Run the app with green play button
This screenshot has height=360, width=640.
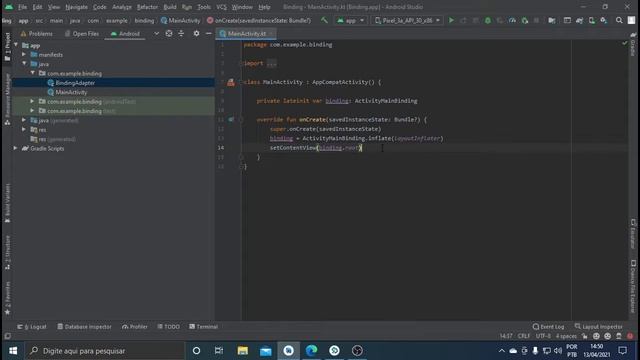(x=451, y=20)
